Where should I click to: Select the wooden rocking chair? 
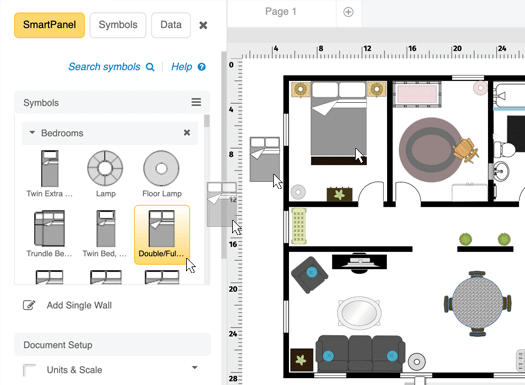click(x=465, y=150)
